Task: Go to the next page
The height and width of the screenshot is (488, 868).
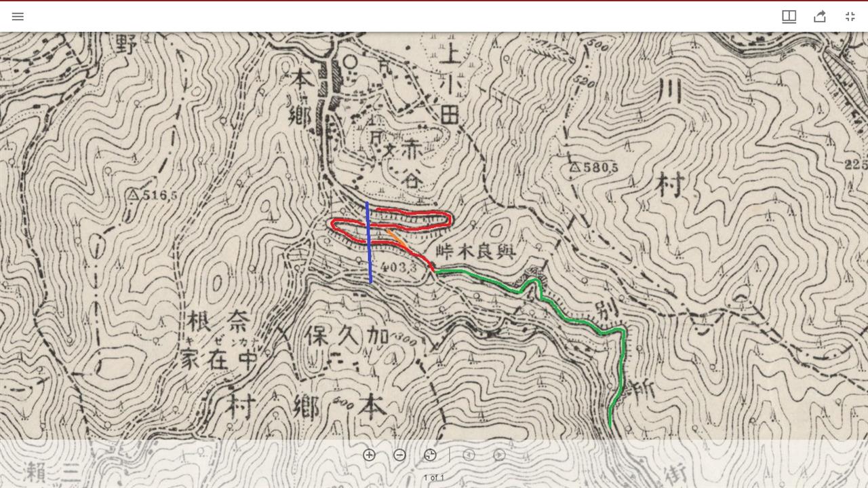Action: point(499,455)
